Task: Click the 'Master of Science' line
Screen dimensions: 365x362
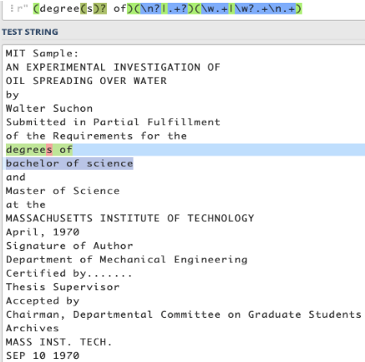Action: click(x=62, y=191)
